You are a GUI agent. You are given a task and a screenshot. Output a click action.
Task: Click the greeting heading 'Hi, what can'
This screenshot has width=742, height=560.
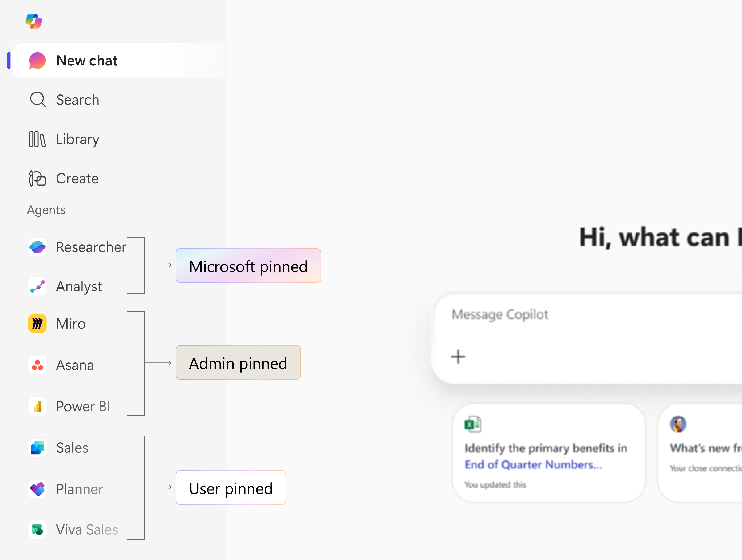tap(654, 237)
